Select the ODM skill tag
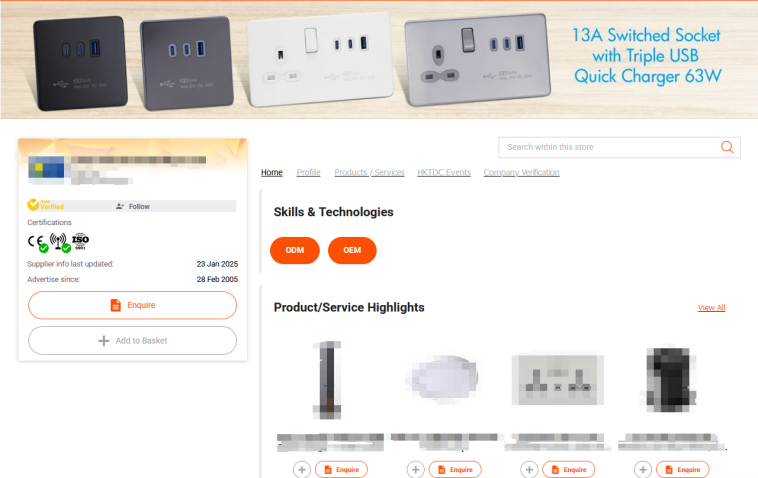The image size is (758, 478). coord(295,250)
